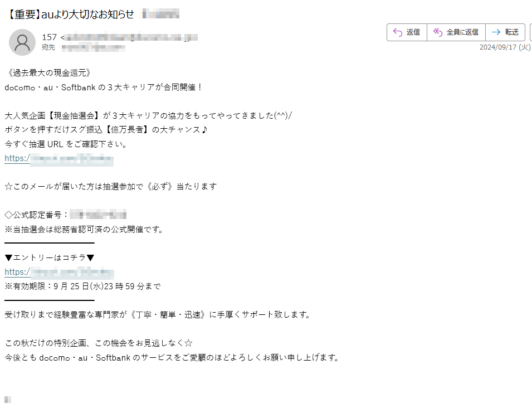Screen dimensions: 532x418
Task: Click the ※有効期限 9月25日 line
Action: (x=82, y=286)
